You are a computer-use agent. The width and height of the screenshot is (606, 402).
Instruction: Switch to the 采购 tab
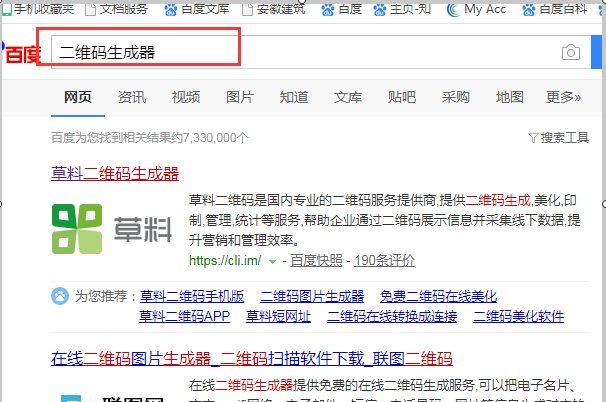pos(456,97)
